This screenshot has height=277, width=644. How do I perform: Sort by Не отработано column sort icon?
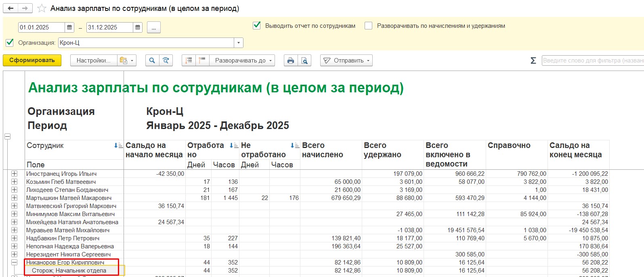click(x=295, y=146)
